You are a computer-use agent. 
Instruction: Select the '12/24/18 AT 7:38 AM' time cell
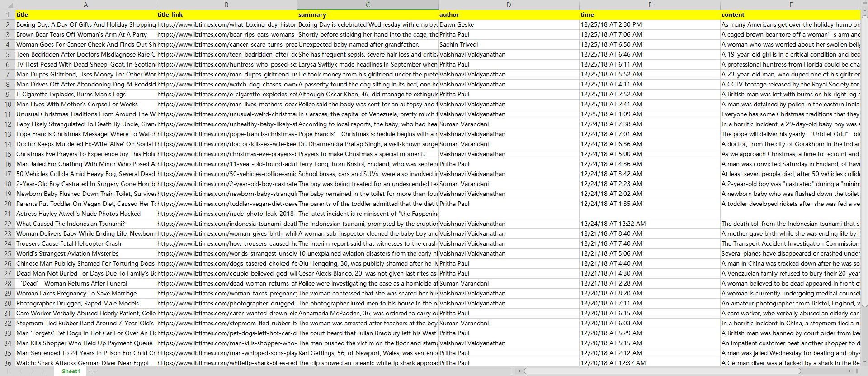click(x=650, y=124)
